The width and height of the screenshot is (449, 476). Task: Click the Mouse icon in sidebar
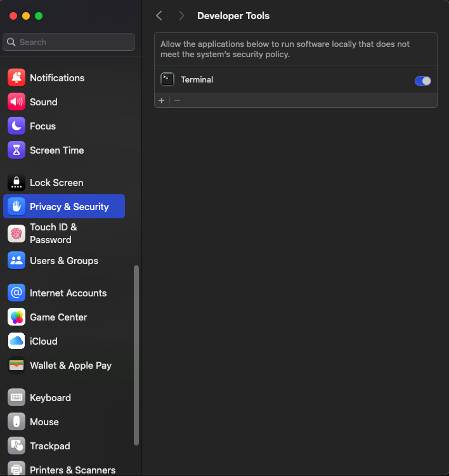(16, 421)
